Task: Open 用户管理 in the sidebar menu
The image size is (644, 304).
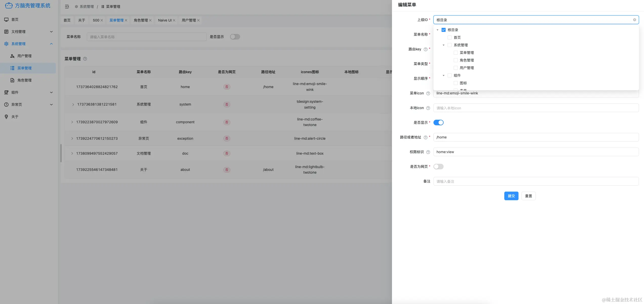Action: tap(24, 56)
